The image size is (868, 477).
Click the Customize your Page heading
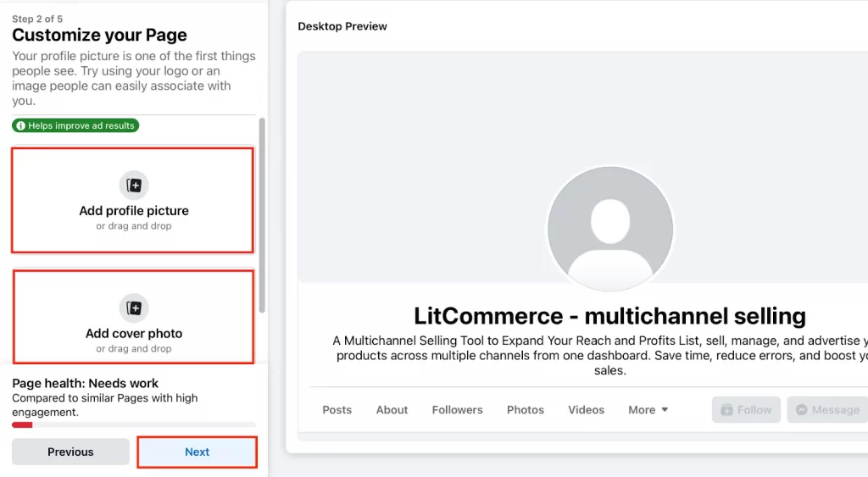(100, 35)
